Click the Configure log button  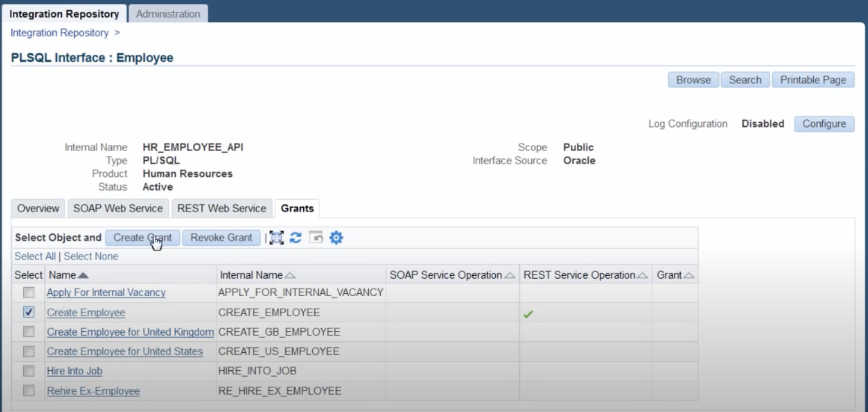824,124
